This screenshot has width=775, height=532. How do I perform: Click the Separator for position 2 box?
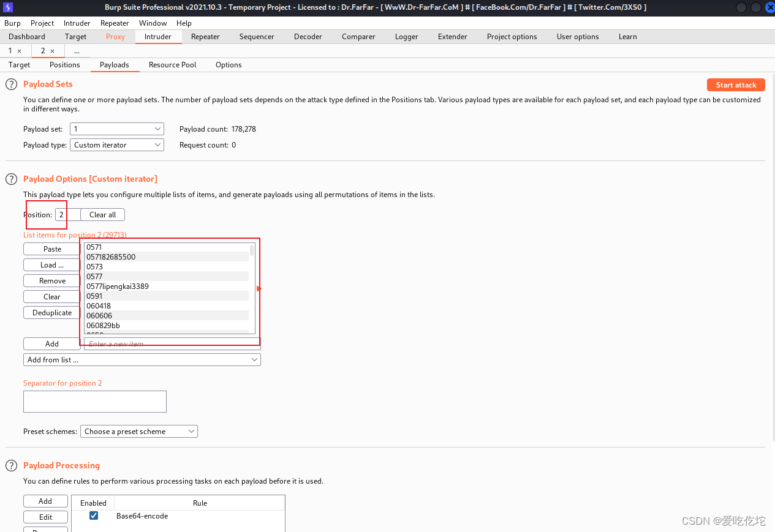click(95, 402)
